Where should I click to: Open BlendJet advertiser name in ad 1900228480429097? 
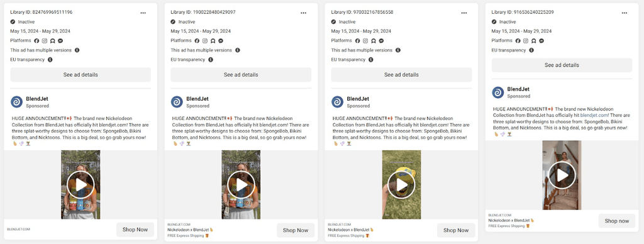pos(198,99)
